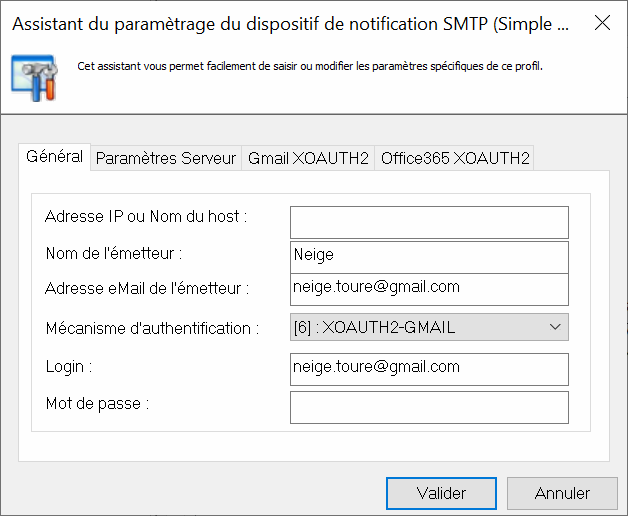Image resolution: width=628 pixels, height=516 pixels.
Task: Expand the Mécanisme d'authentification dropdown
Action: pyautogui.click(x=429, y=327)
